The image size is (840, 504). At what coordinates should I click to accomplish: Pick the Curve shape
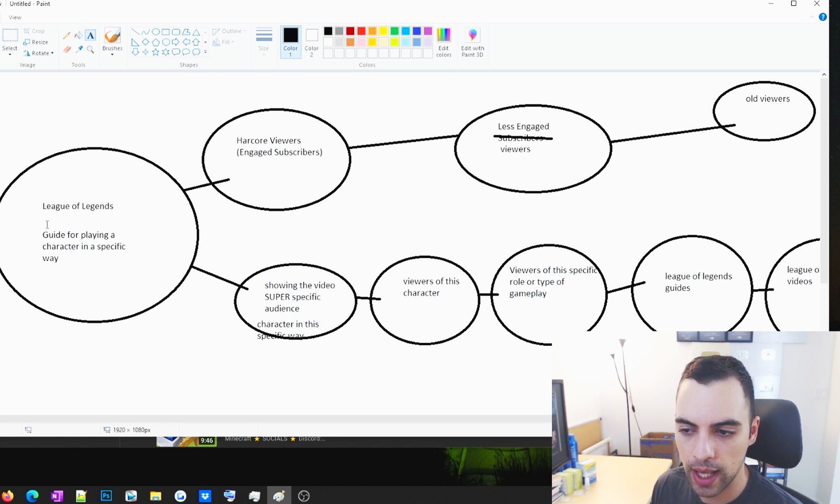[146, 32]
